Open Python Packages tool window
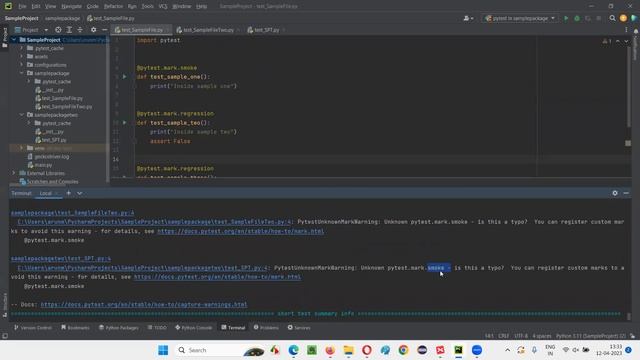Screen dimensions: 640x360 point(119,327)
